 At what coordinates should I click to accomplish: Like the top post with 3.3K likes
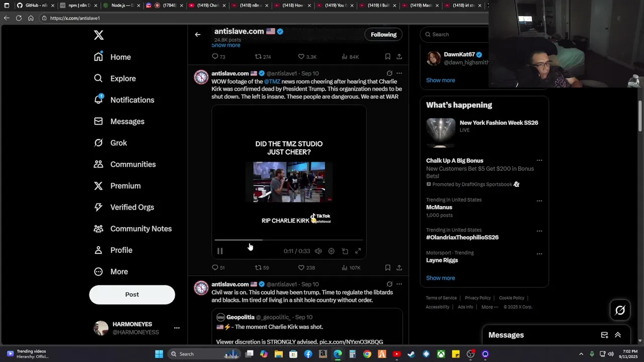(307, 57)
